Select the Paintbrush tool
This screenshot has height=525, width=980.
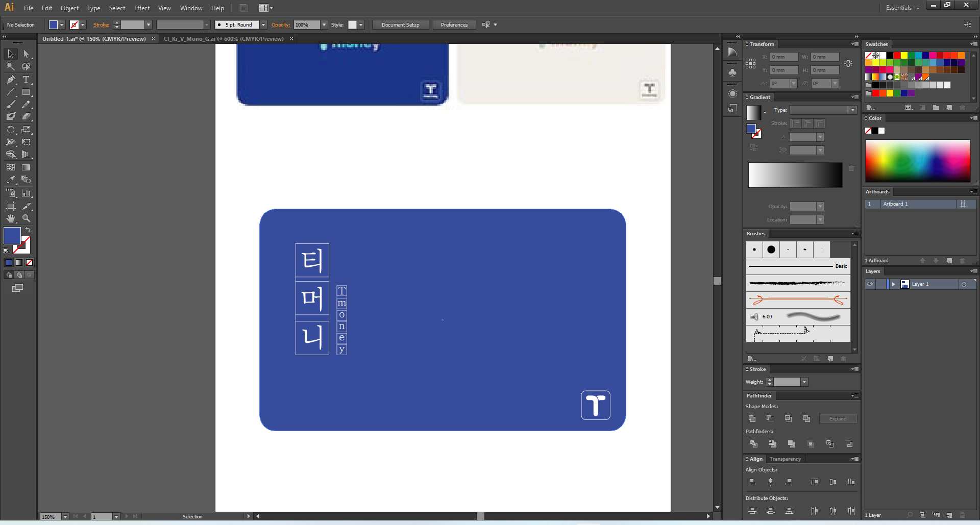[11, 104]
